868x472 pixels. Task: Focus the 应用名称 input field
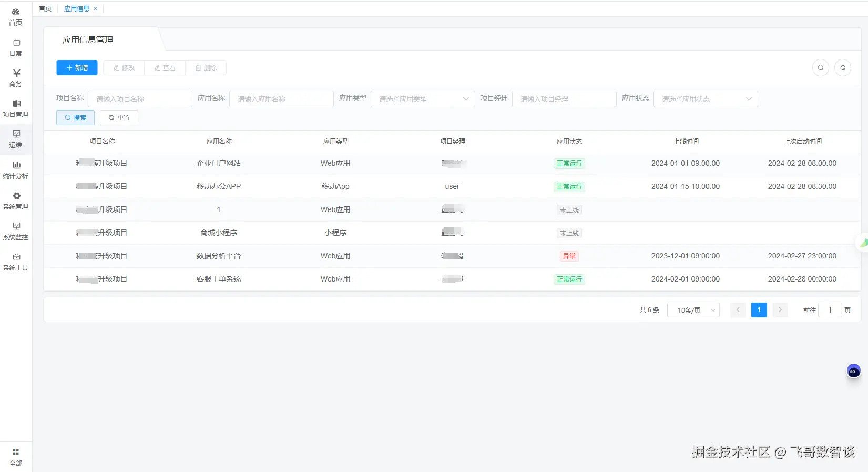pos(281,99)
